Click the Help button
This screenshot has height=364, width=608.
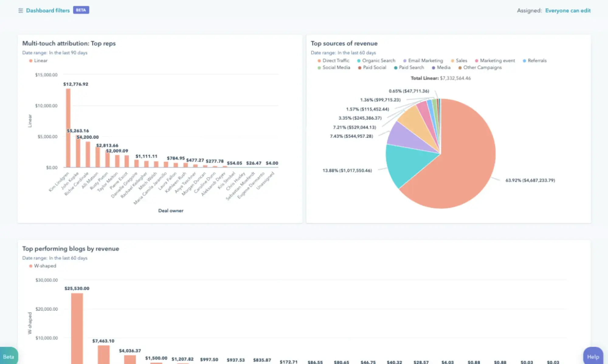pyautogui.click(x=593, y=356)
